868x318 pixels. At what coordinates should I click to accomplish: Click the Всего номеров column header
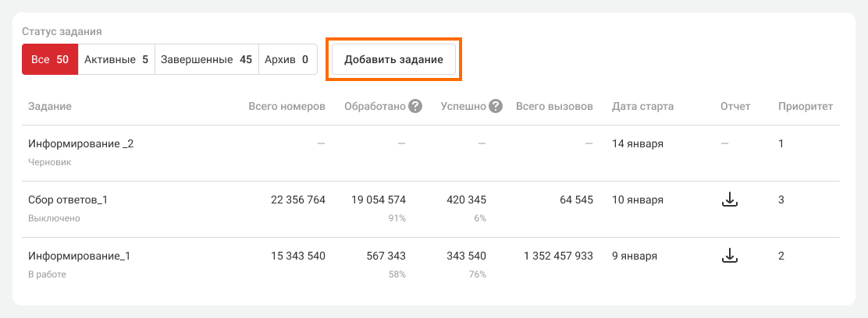(286, 106)
